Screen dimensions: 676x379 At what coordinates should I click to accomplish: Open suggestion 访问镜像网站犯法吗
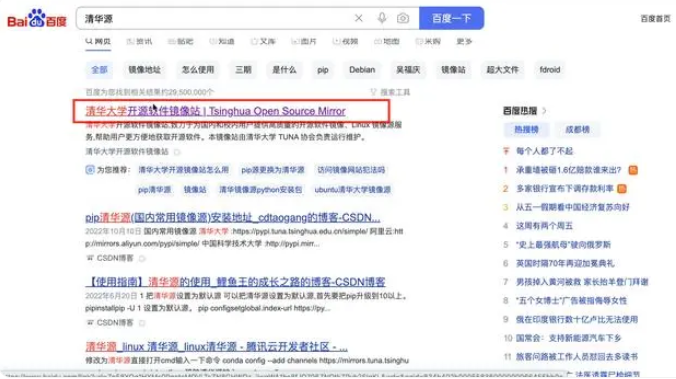pos(351,170)
